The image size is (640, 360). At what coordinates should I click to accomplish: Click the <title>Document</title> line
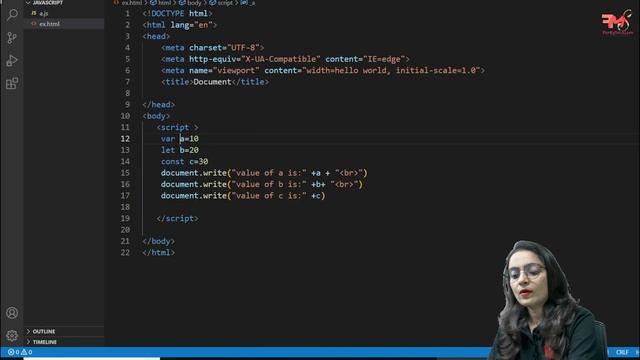215,82
